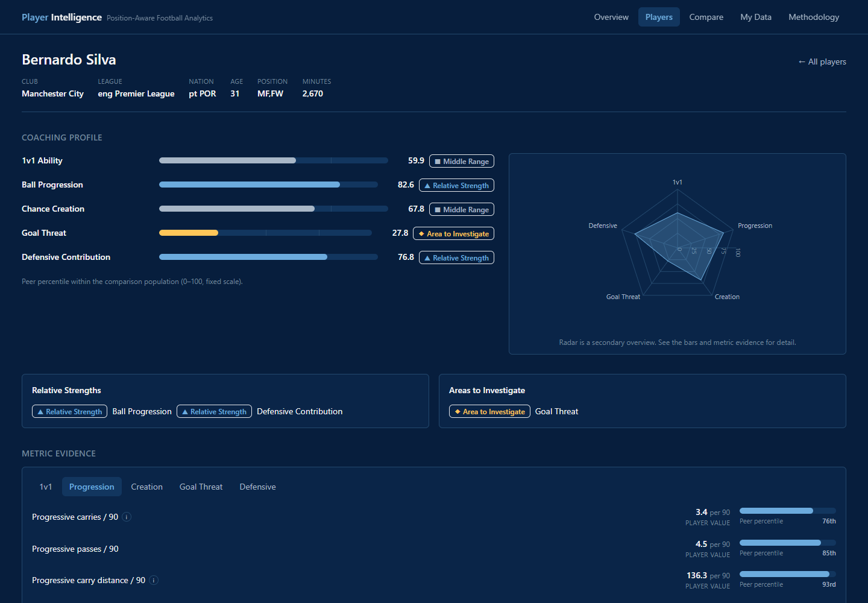868x603 pixels.
Task: Click the Progressive carries peer percentile bar
Action: click(x=788, y=511)
